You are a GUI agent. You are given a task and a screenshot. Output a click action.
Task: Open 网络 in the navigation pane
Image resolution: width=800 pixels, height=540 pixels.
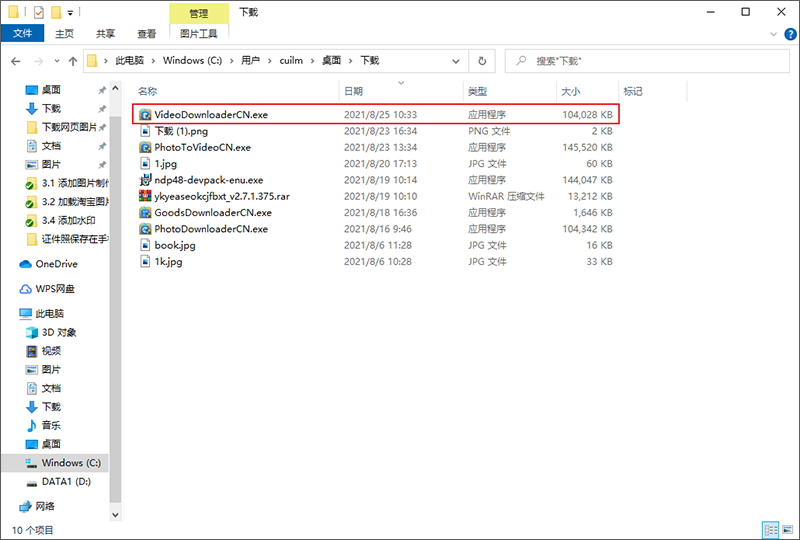37,506
